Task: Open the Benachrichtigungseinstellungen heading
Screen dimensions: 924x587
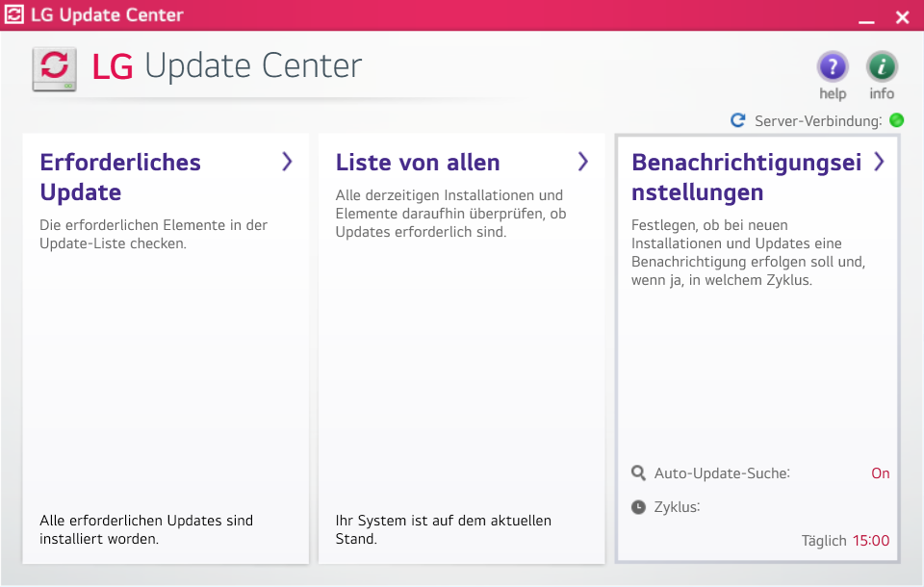Action: (746, 177)
